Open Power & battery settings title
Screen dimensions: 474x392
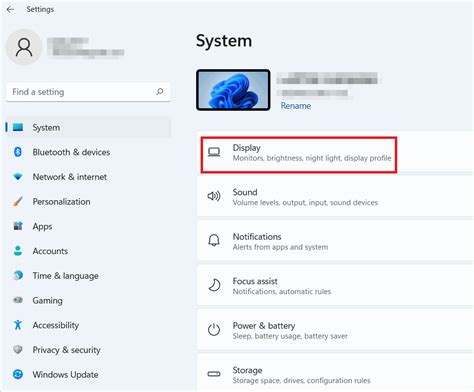click(264, 326)
